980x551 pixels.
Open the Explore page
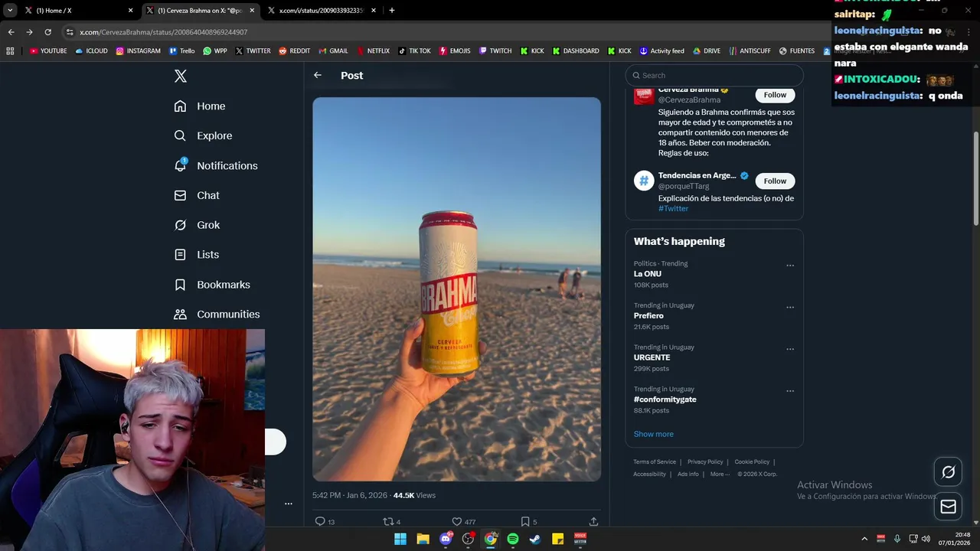[203, 136]
